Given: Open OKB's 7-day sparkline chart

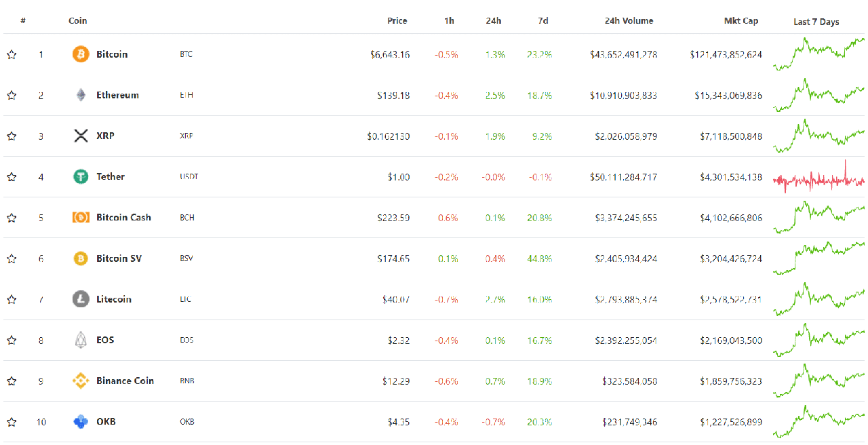Looking at the screenshot, I should [x=818, y=421].
